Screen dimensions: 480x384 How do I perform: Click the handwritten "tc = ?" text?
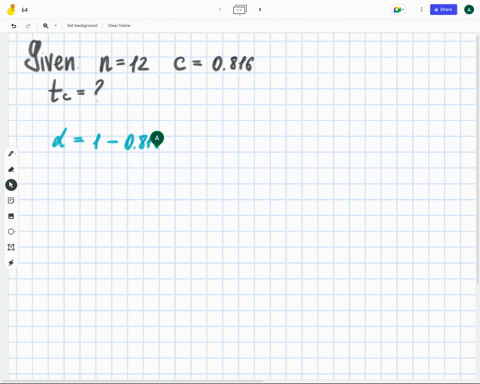(x=76, y=91)
